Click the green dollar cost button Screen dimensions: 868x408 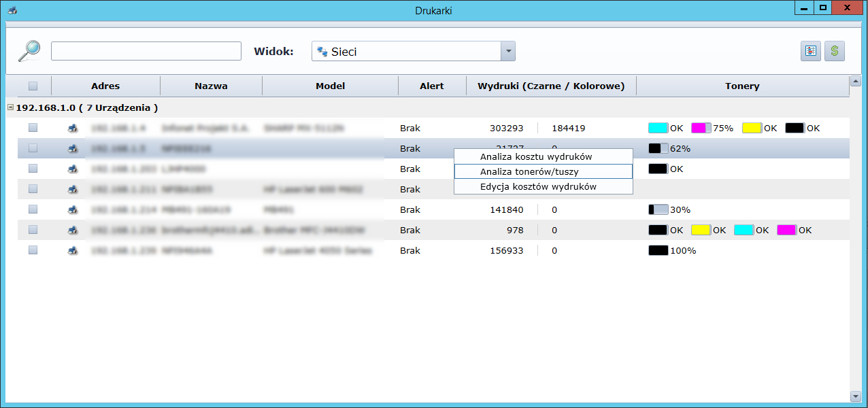point(834,51)
